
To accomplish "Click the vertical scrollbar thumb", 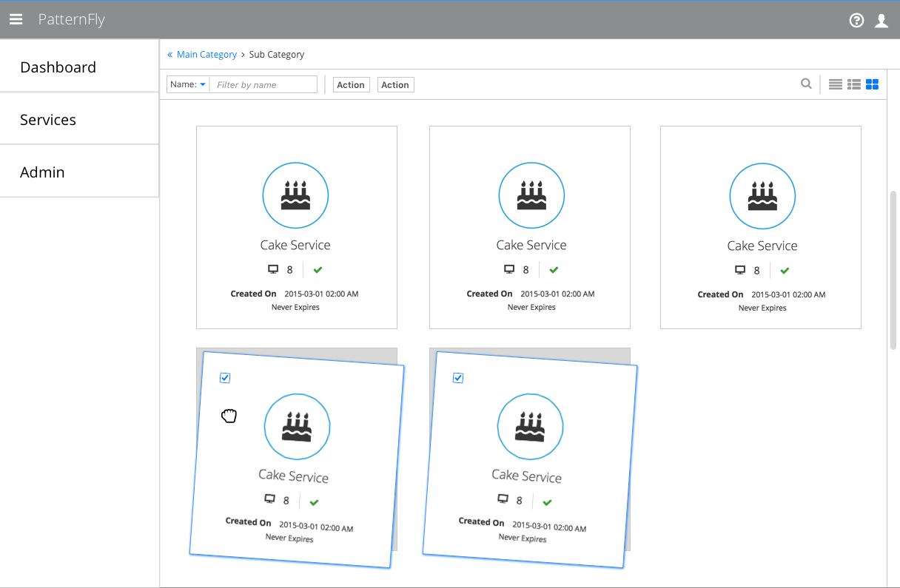I will coord(893,270).
